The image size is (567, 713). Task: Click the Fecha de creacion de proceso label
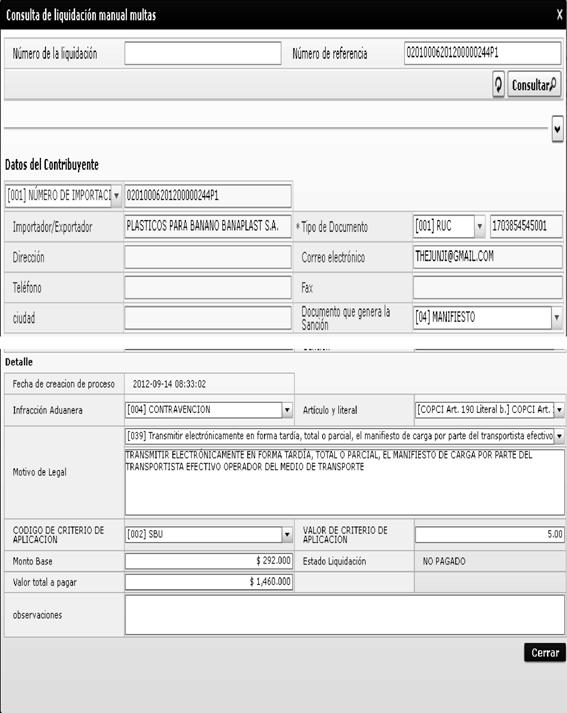[x=63, y=385]
